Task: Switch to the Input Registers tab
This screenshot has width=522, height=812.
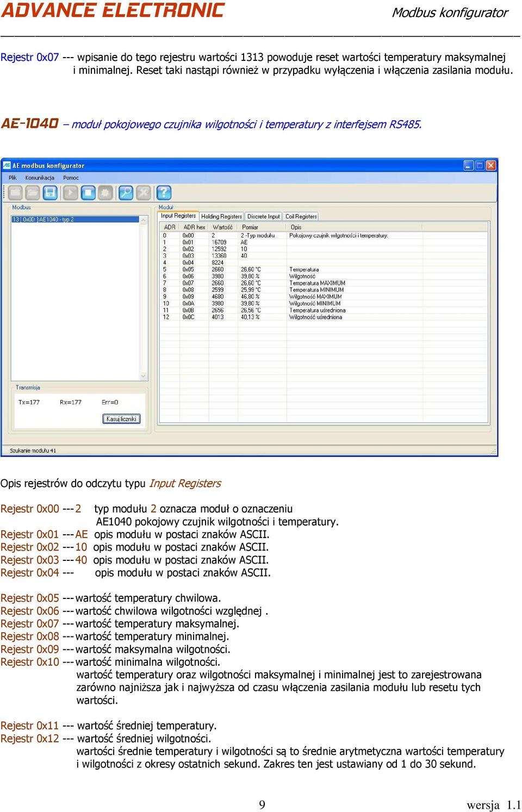Action: tap(178, 216)
